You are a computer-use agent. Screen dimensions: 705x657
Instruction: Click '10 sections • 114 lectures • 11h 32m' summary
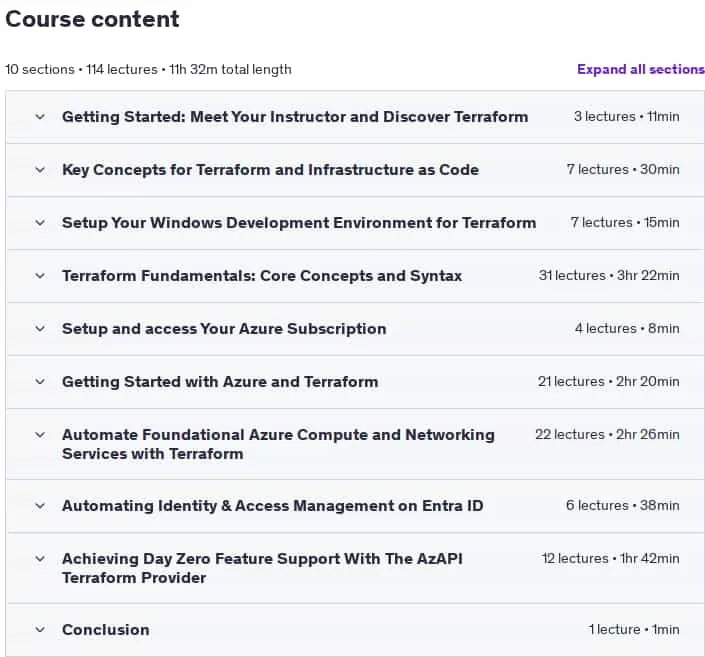pyautogui.click(x=148, y=69)
